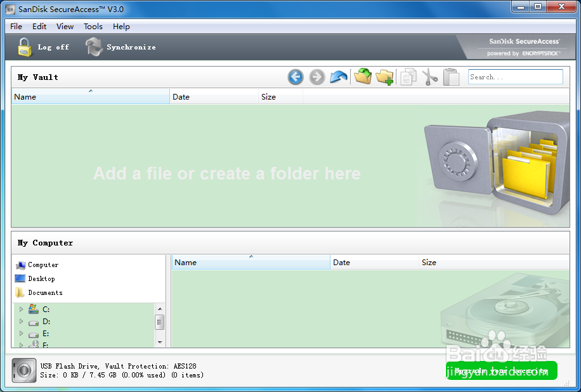581x392 pixels.
Task: Click the Synchronize label
Action: (x=131, y=47)
